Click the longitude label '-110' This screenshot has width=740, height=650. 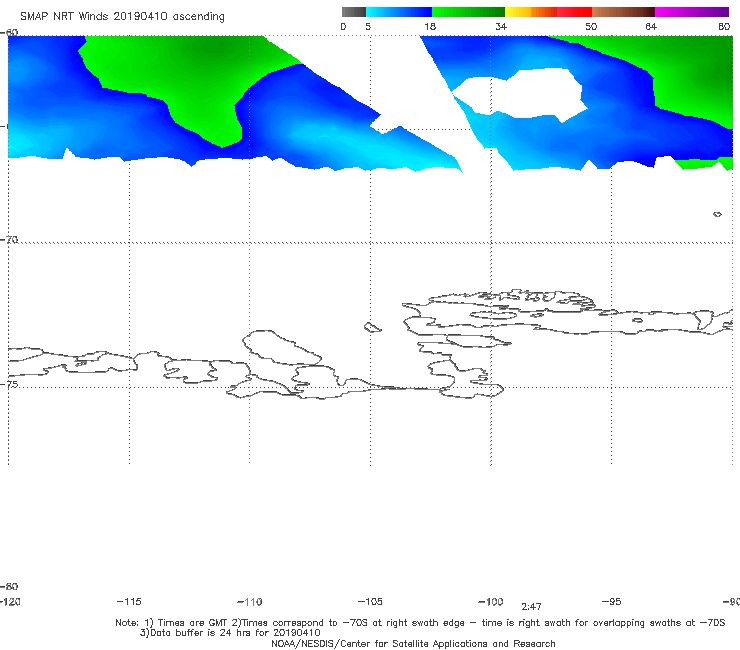[x=250, y=602]
